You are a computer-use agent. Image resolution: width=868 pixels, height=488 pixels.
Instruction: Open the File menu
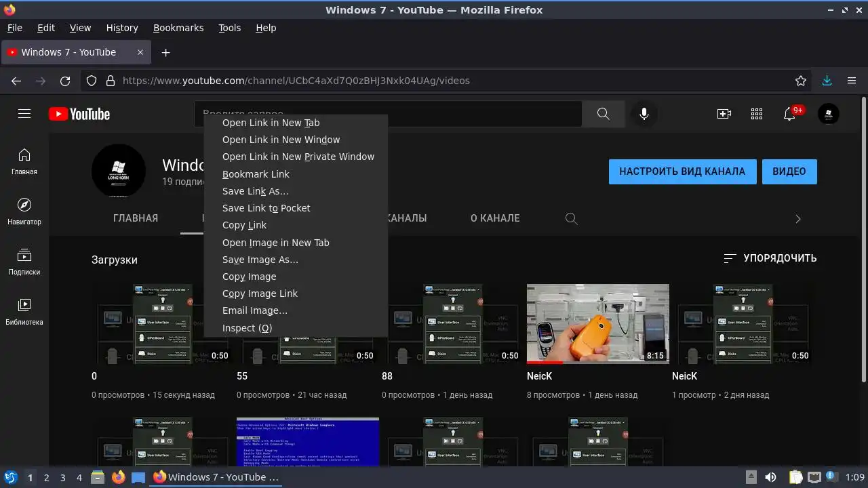click(15, 28)
